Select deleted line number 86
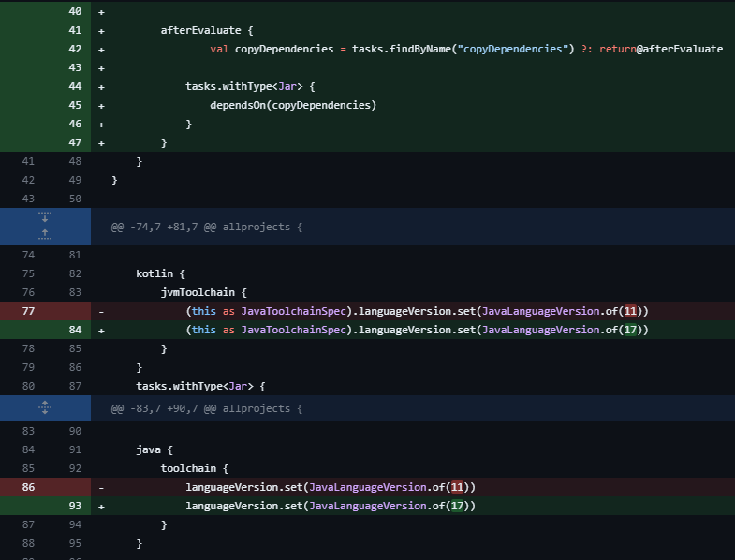Screen dimensions: 735x560 [27, 487]
